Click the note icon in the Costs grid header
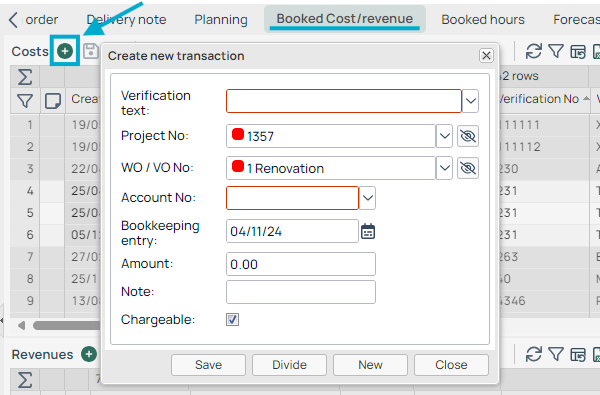 (x=53, y=101)
